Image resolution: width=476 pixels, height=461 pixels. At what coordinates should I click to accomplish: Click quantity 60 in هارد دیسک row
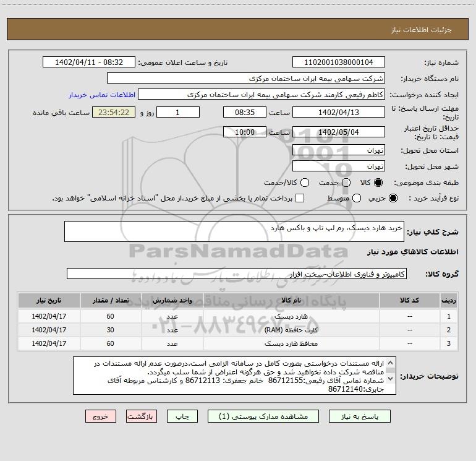[x=110, y=316]
